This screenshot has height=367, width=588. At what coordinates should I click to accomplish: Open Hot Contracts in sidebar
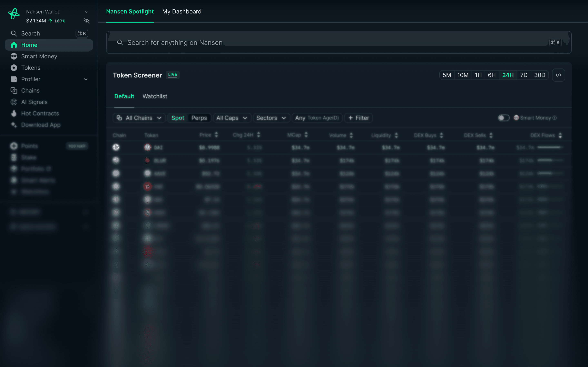point(40,113)
